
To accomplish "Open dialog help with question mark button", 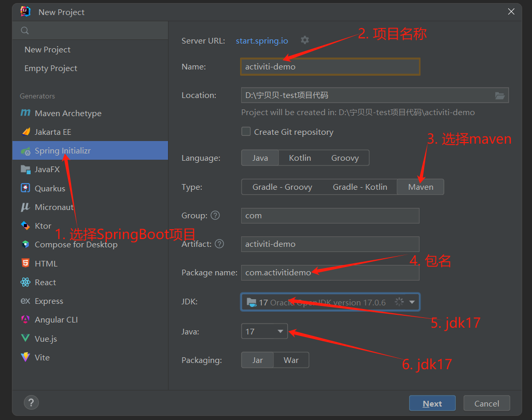I will 31,403.
